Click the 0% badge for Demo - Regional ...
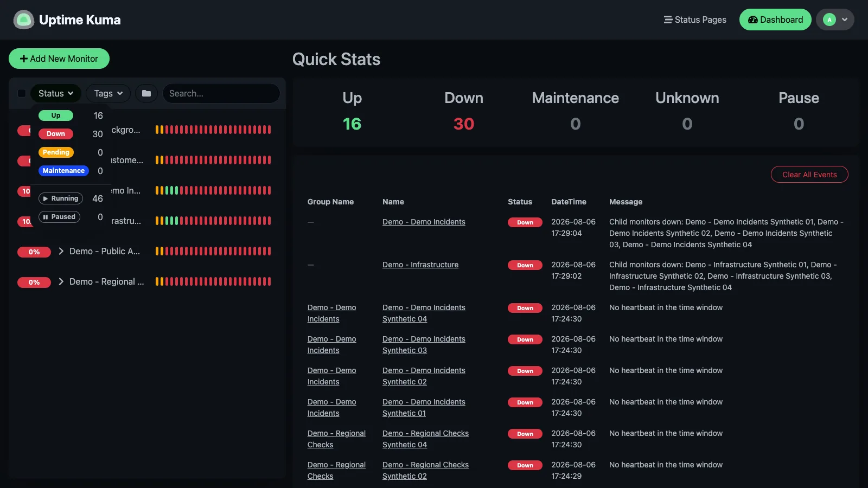The image size is (868, 488). click(34, 282)
